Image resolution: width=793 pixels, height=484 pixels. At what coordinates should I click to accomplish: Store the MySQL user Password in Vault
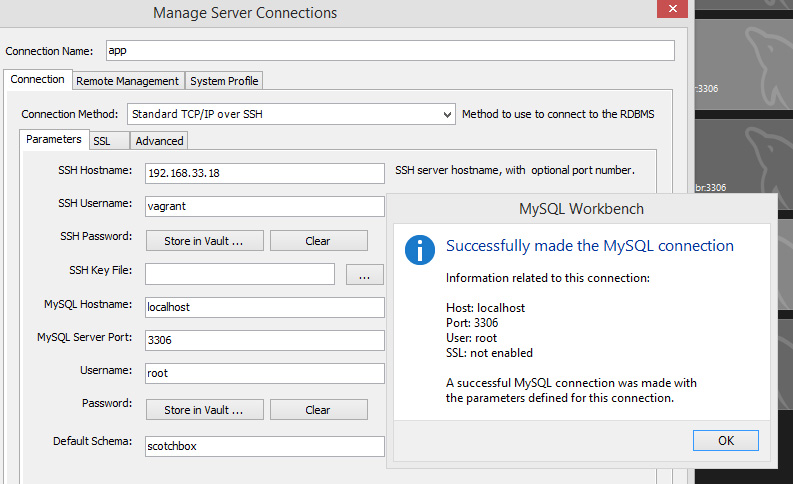(205, 409)
